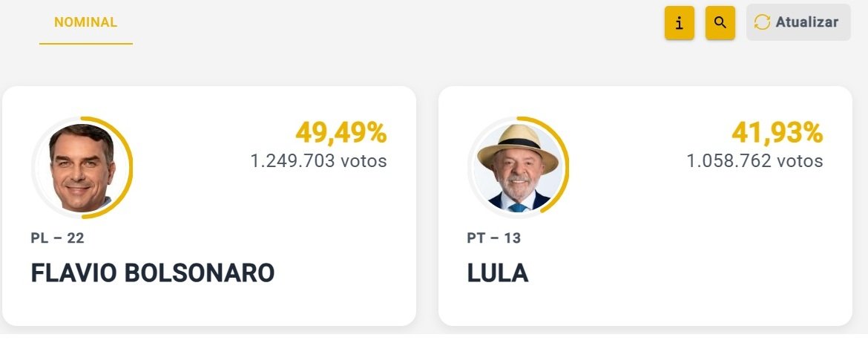The height and width of the screenshot is (346, 868).
Task: Click Flavio Bolsonaro's candidate photo
Action: point(82,168)
